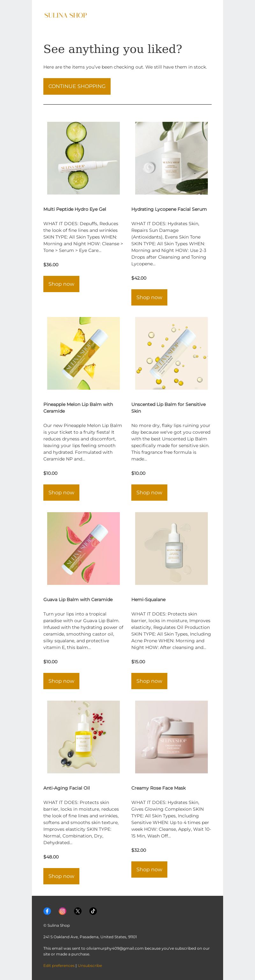Click the Continue Shopping button
Screen dimensions: 255x980
coord(77,86)
